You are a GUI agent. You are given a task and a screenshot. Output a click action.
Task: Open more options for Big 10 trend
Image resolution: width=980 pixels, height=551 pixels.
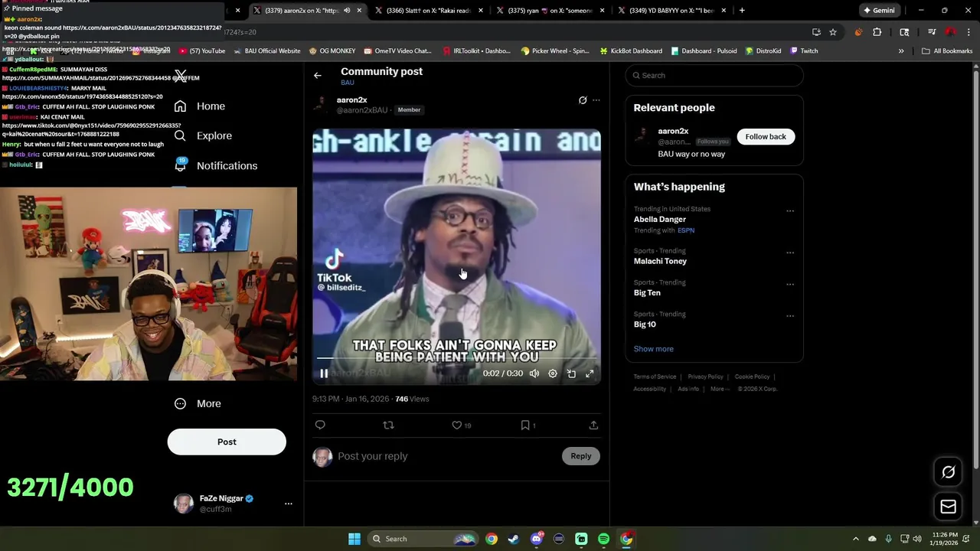(790, 316)
